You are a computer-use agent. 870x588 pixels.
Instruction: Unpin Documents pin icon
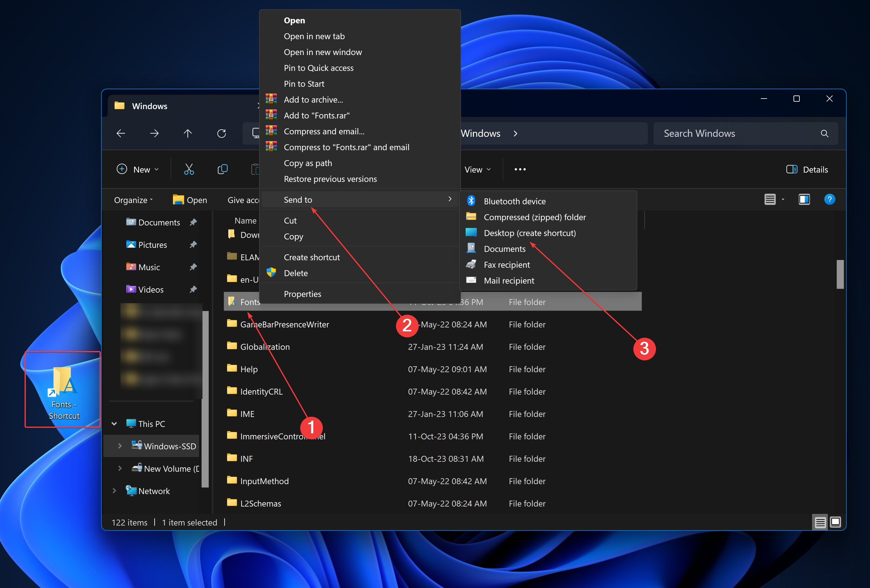click(193, 222)
